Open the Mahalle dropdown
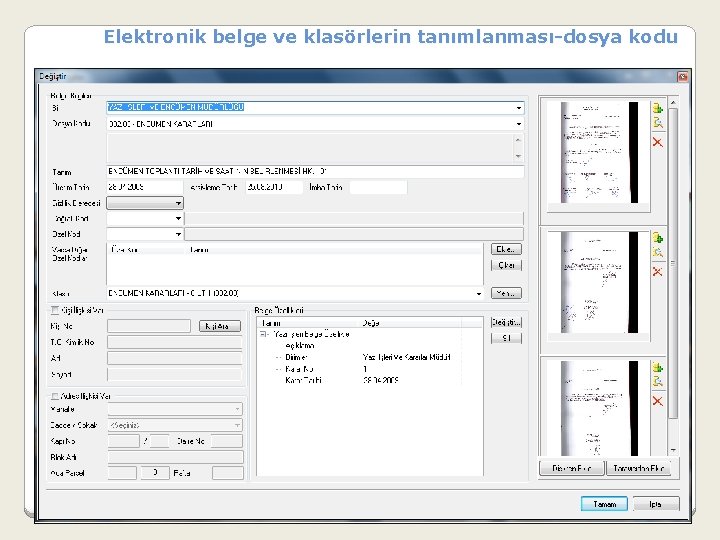Viewport: 720px width, 540px height. pyautogui.click(x=237, y=409)
